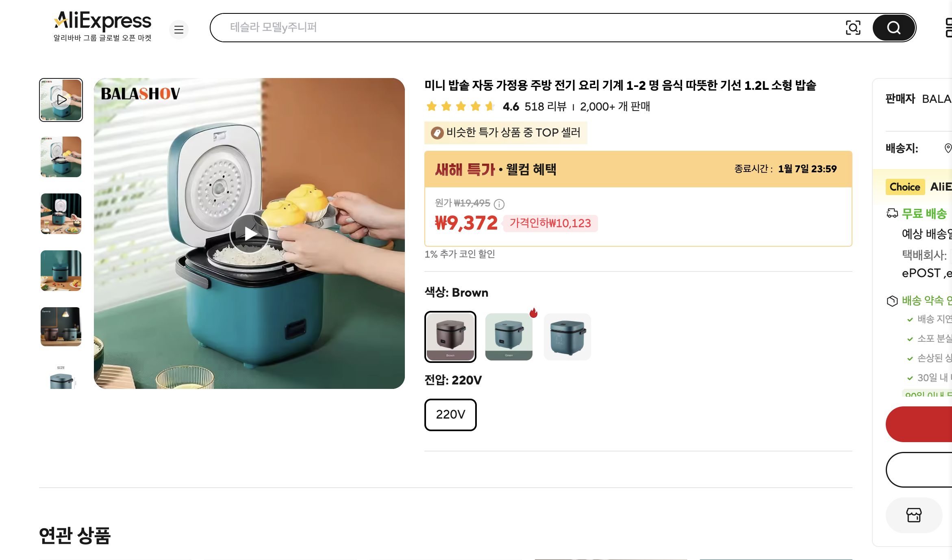
Task: Play the product video
Action: point(250,233)
